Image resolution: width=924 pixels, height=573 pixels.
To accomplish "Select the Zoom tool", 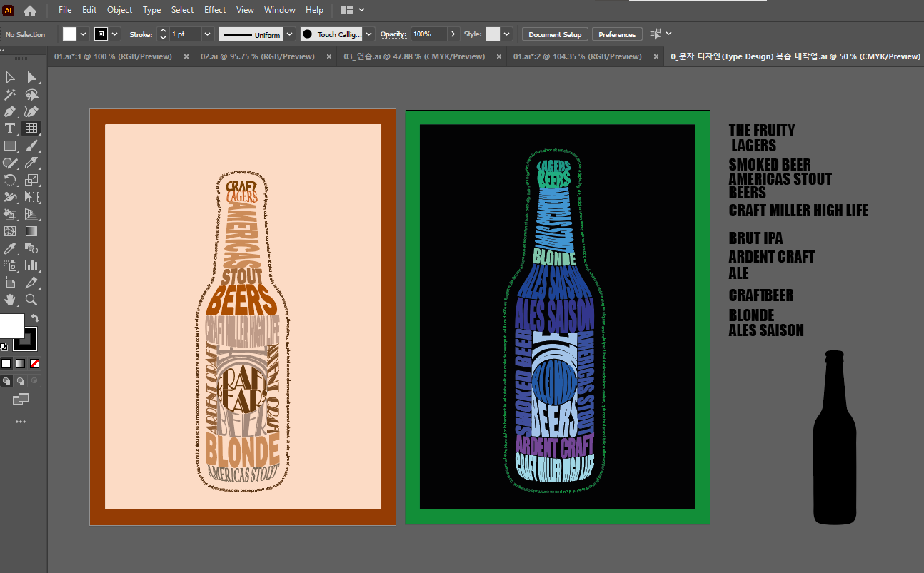I will pyautogui.click(x=31, y=300).
